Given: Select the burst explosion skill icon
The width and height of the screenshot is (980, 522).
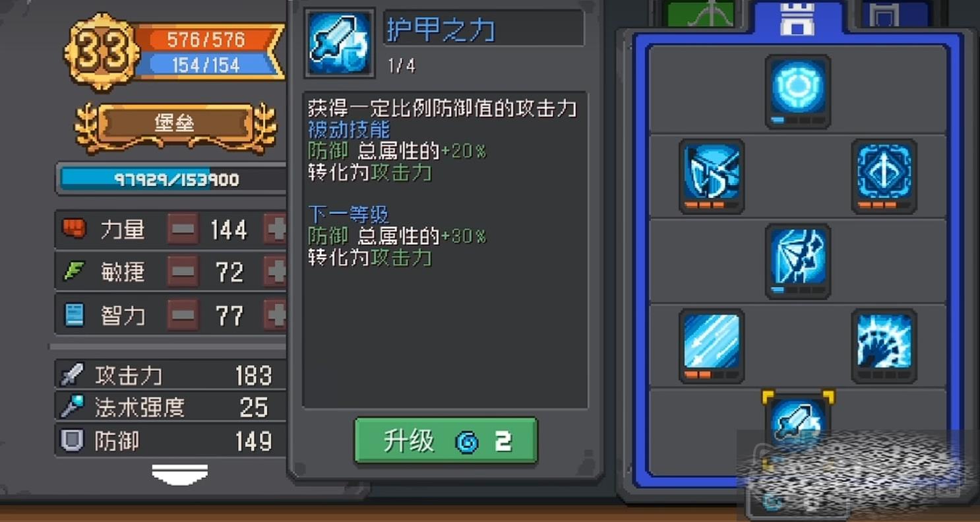Looking at the screenshot, I should [884, 346].
